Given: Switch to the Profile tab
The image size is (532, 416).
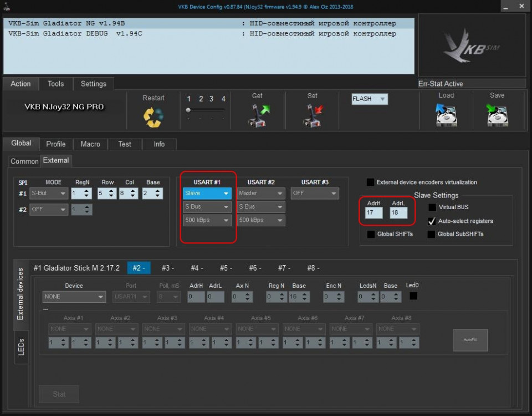Looking at the screenshot, I should (55, 144).
